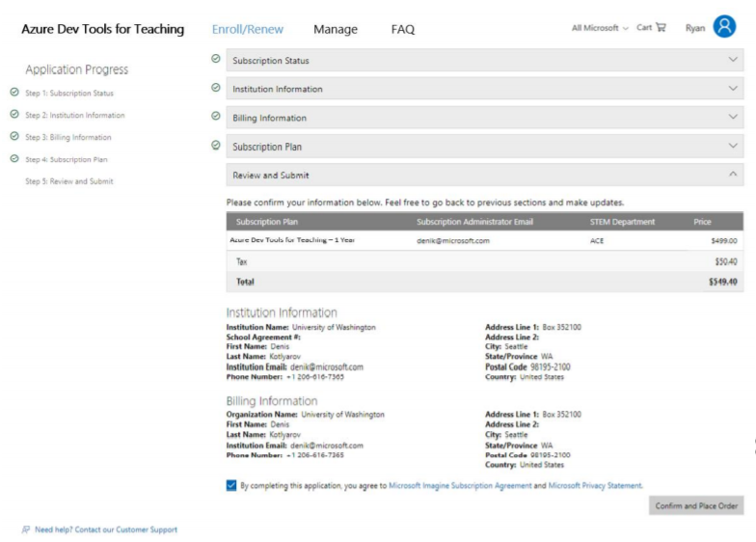Expand the Institution Information section chevron
756x542 pixels.
tap(733, 89)
